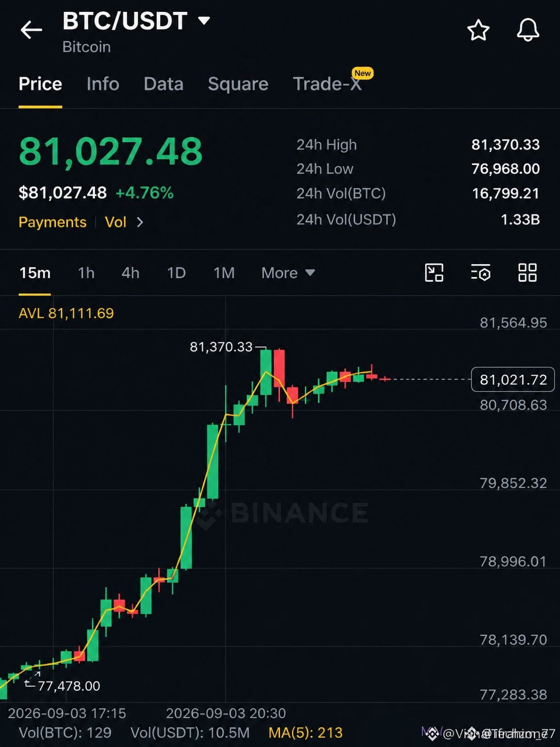Open the four-square grid layout icon

pos(528,272)
